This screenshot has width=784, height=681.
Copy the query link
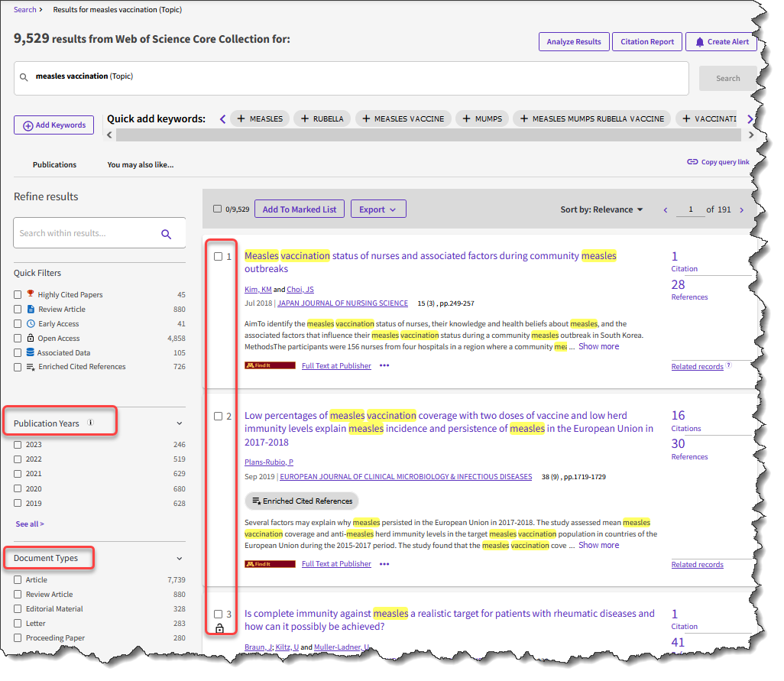click(718, 162)
